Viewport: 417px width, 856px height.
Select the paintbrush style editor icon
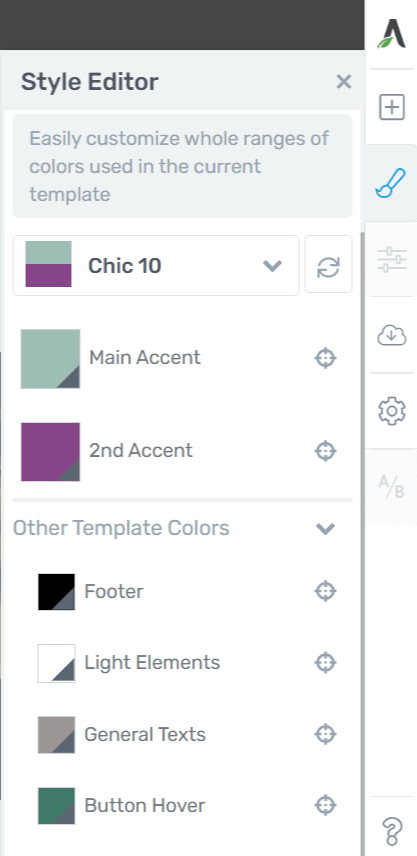coord(391,183)
